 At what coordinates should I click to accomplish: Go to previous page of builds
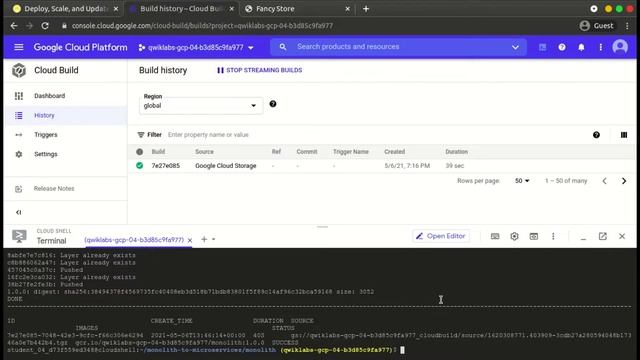pyautogui.click(x=604, y=181)
